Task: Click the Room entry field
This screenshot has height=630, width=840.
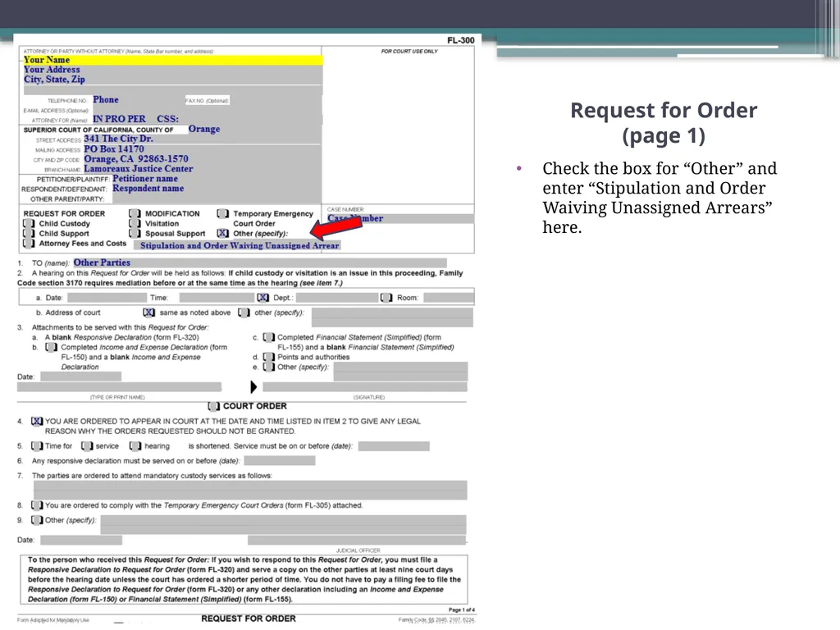Action: (449, 297)
